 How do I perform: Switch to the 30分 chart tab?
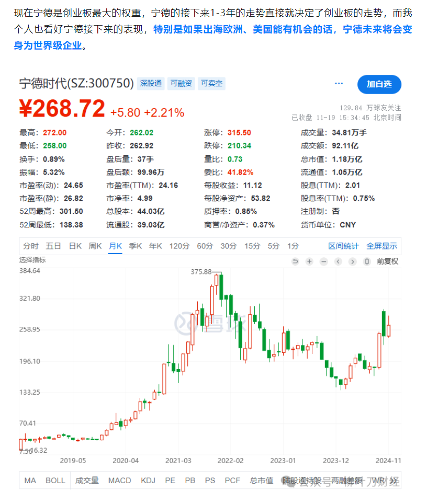coord(229,246)
